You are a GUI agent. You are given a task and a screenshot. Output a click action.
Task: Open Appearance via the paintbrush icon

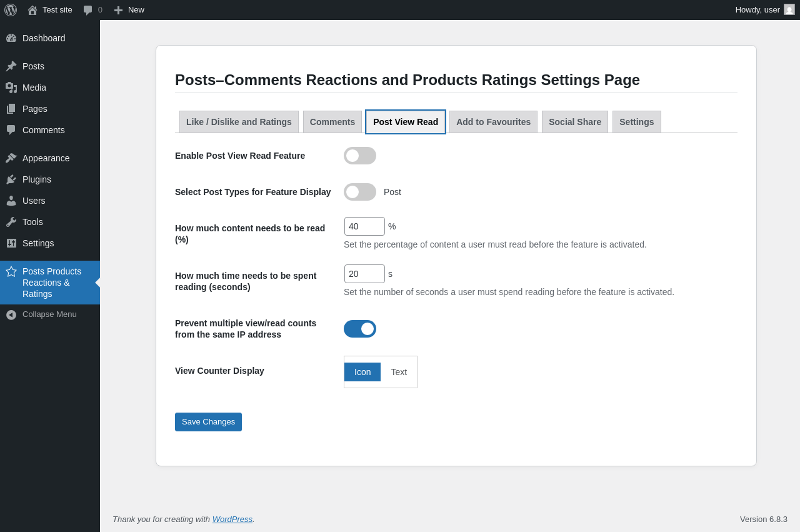(x=11, y=158)
